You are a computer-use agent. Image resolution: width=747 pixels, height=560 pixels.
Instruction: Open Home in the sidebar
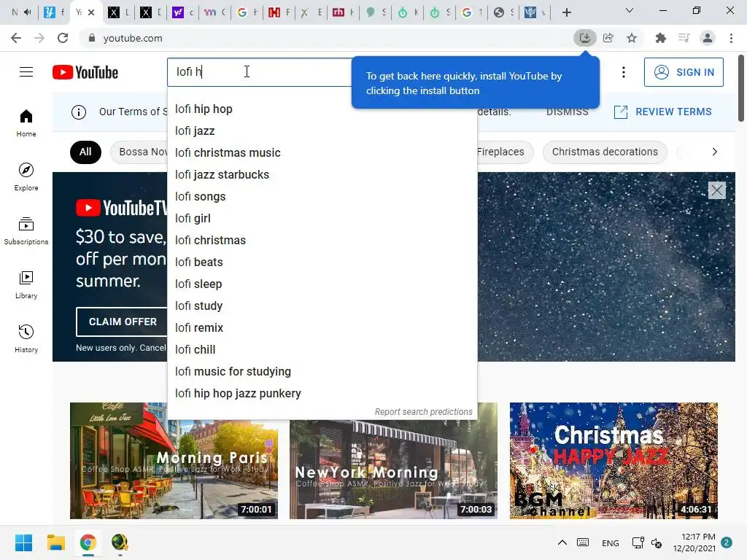coord(26,122)
